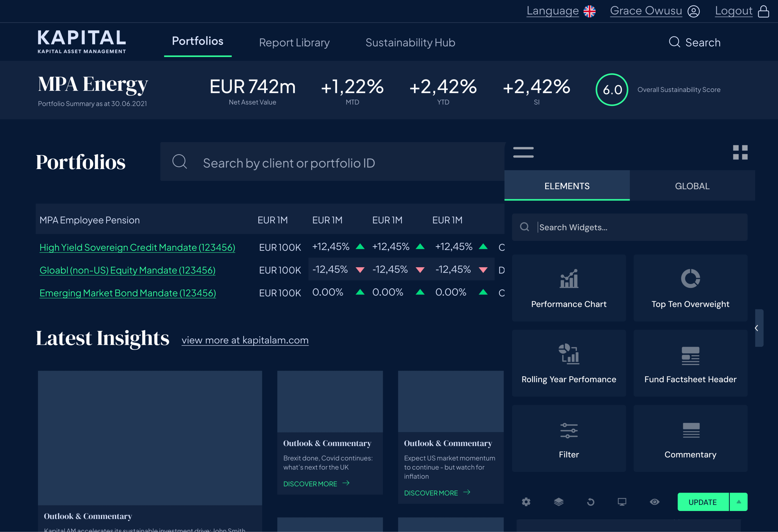Open the Report Library navigation item

click(294, 43)
